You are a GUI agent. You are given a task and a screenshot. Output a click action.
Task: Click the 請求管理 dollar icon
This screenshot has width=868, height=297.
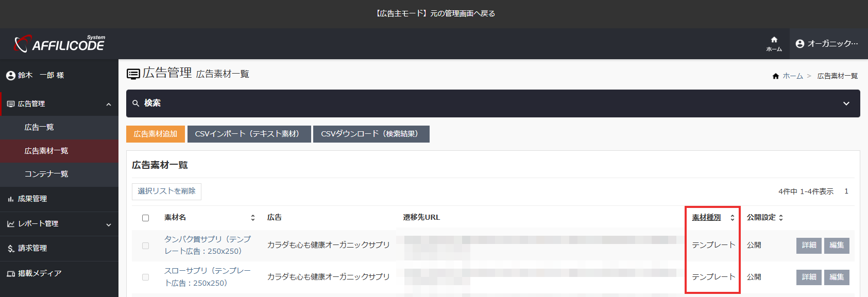(10, 249)
